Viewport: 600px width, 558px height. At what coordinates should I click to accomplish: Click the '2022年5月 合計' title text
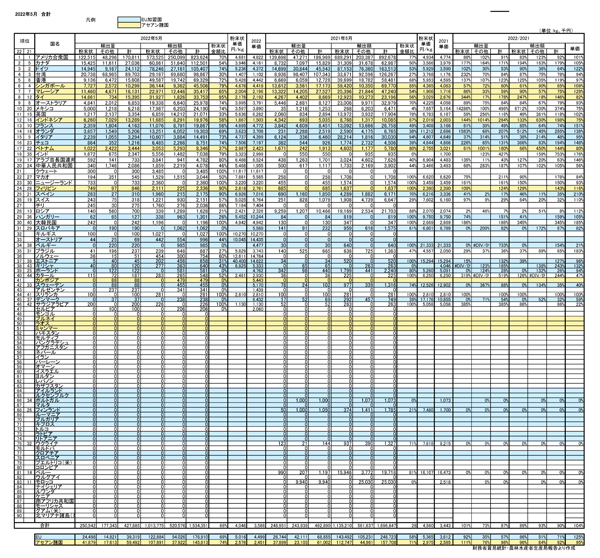point(33,14)
